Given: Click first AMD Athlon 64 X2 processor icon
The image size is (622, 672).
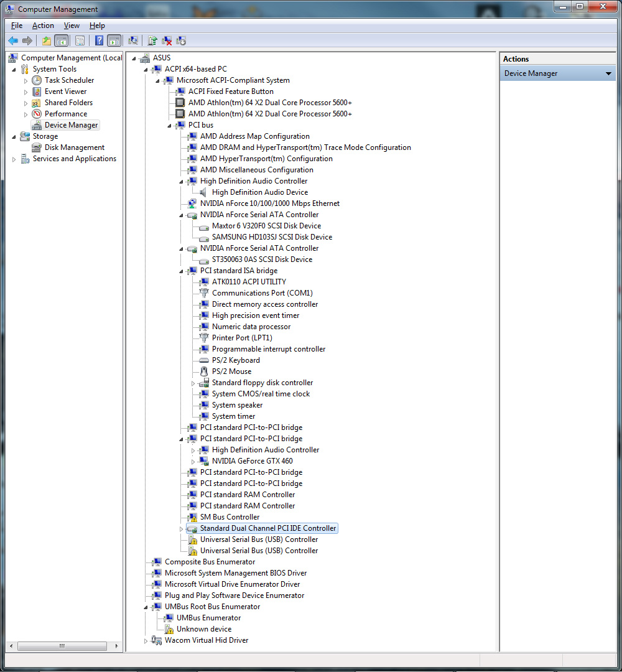Looking at the screenshot, I should click(x=180, y=103).
